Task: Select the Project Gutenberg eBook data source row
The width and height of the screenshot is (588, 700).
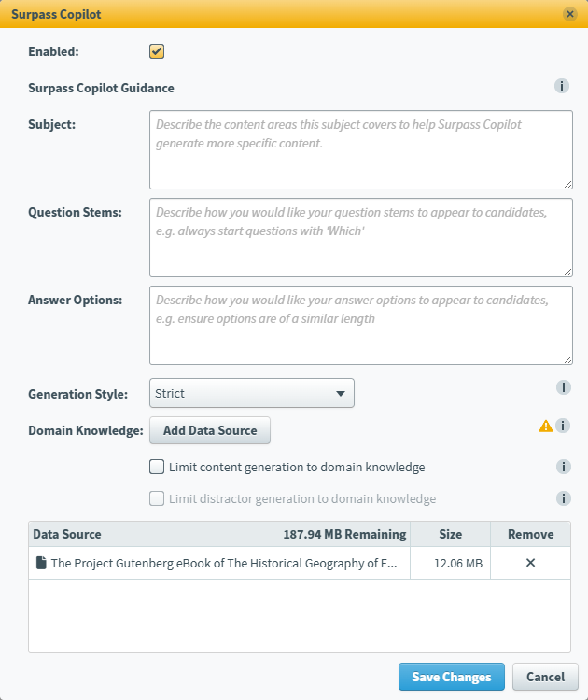Action: pos(224,563)
